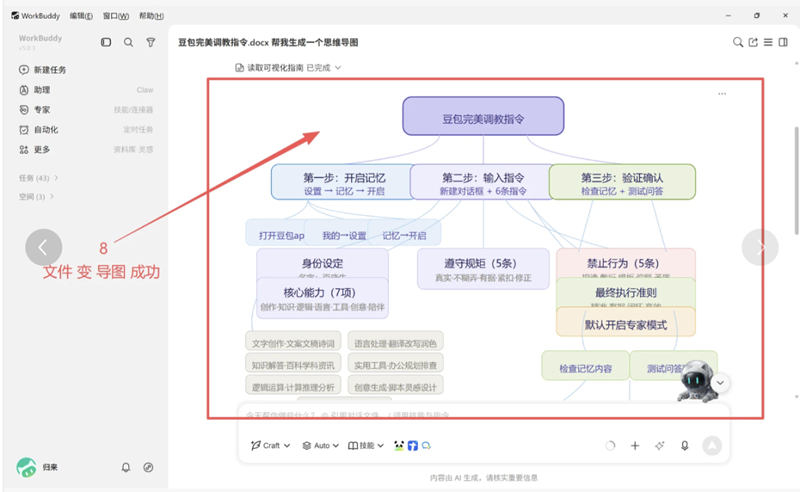
Task: Open the mind map three-dot options
Action: point(722,94)
